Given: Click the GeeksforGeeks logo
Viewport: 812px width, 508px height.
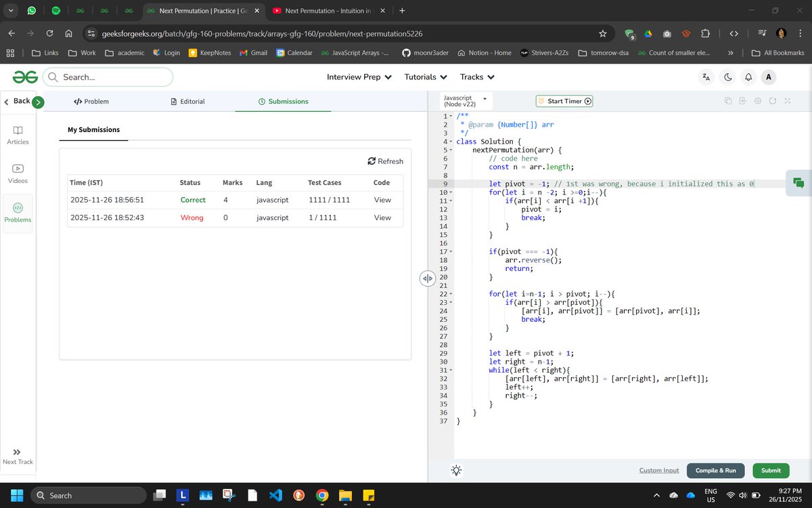Looking at the screenshot, I should pyautogui.click(x=25, y=77).
